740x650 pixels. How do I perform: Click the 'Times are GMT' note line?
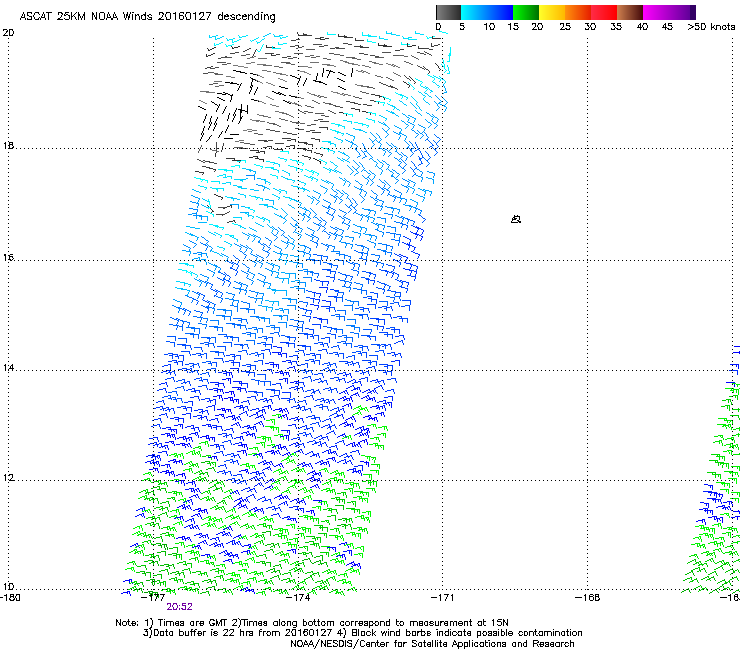[312, 623]
